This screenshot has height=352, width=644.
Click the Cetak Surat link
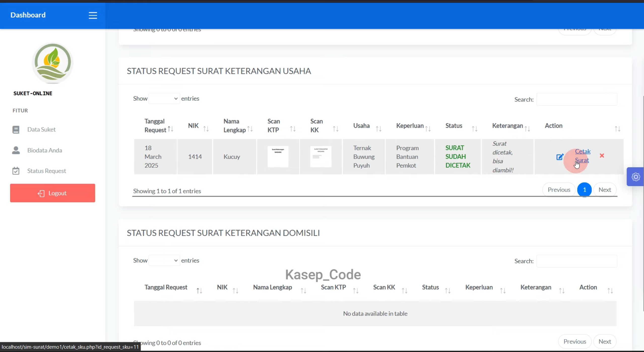pyautogui.click(x=583, y=156)
